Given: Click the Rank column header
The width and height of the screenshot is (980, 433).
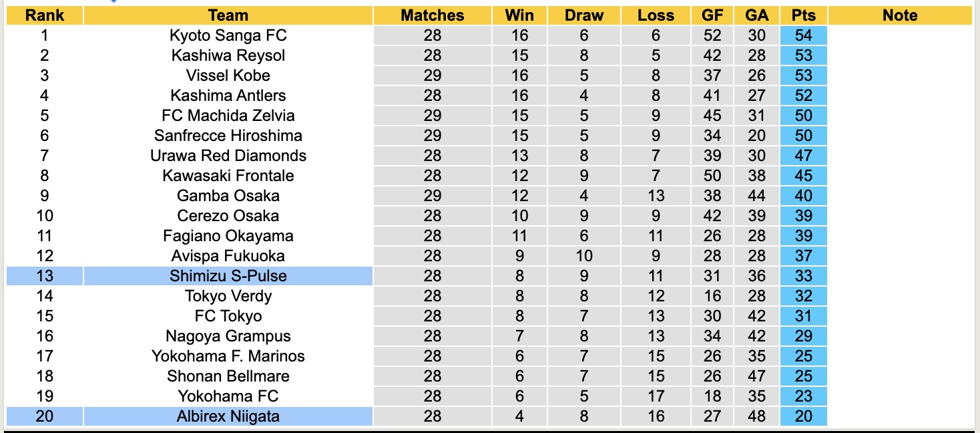Looking at the screenshot, I should click(x=45, y=15).
